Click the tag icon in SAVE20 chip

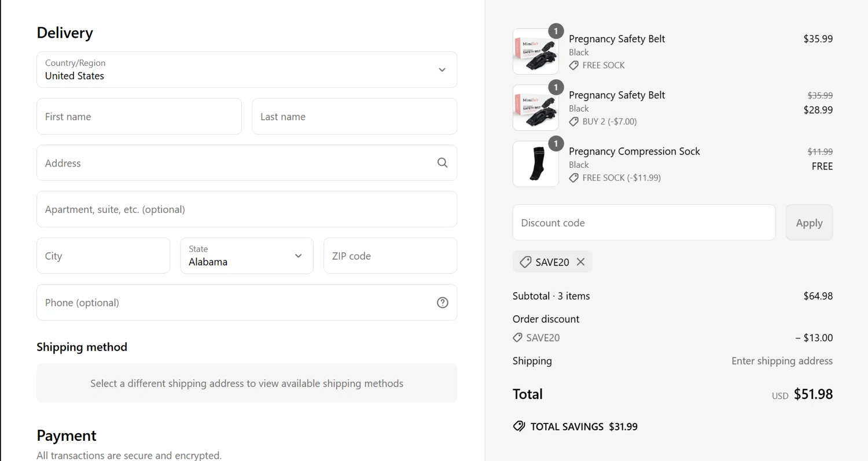click(x=525, y=262)
